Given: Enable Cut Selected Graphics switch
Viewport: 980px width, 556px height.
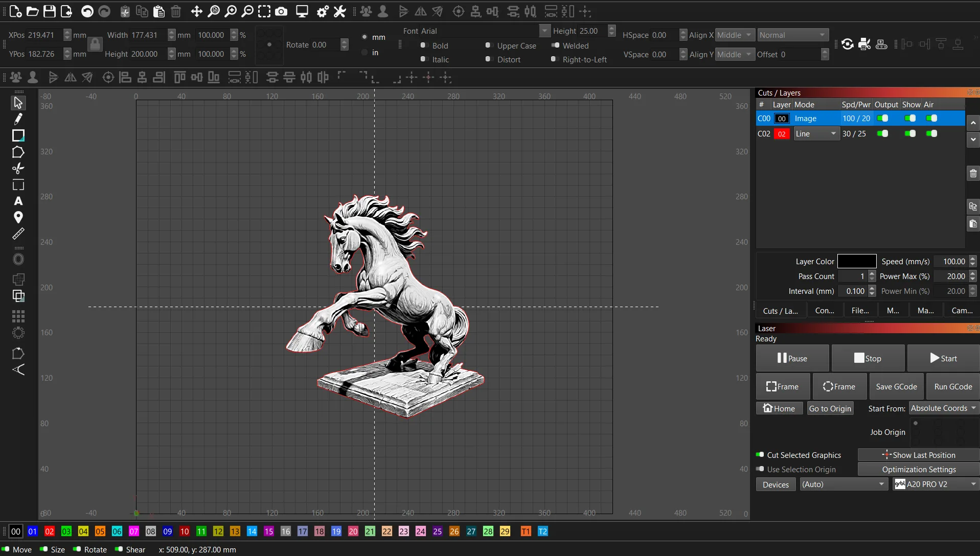Looking at the screenshot, I should 760,455.
